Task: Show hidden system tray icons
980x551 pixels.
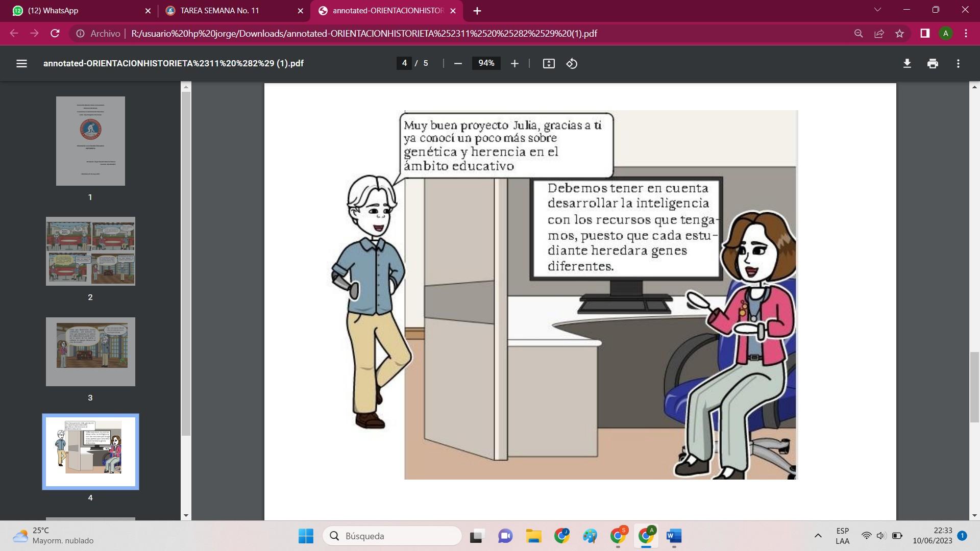Action: 818,536
